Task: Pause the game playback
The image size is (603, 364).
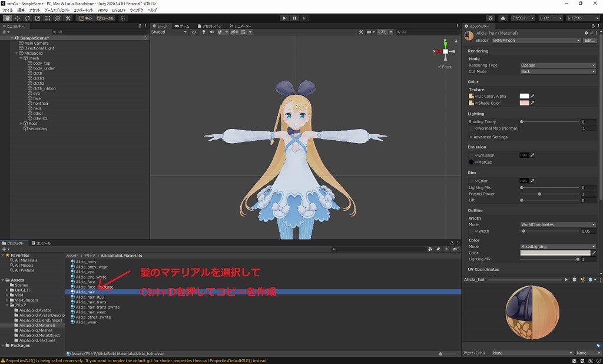Action: point(294,18)
